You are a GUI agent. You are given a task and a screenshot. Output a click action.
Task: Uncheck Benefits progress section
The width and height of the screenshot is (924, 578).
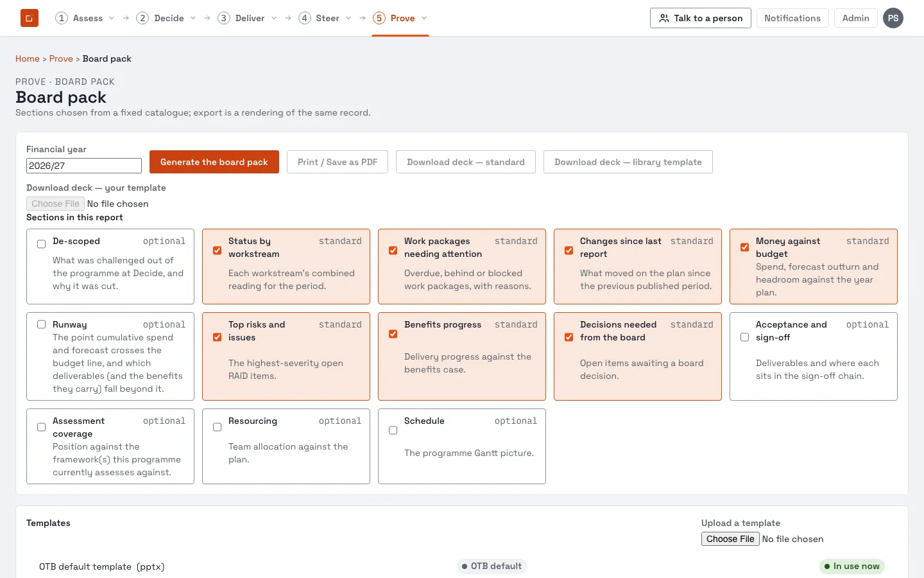pyautogui.click(x=393, y=334)
